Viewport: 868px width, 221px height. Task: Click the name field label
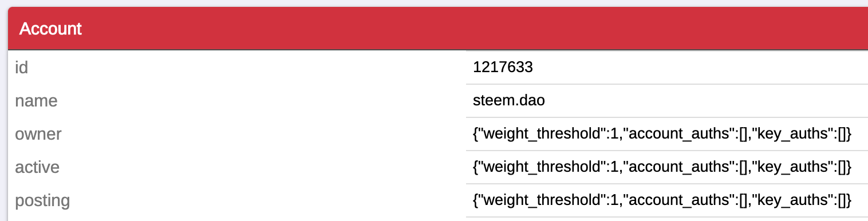click(36, 101)
